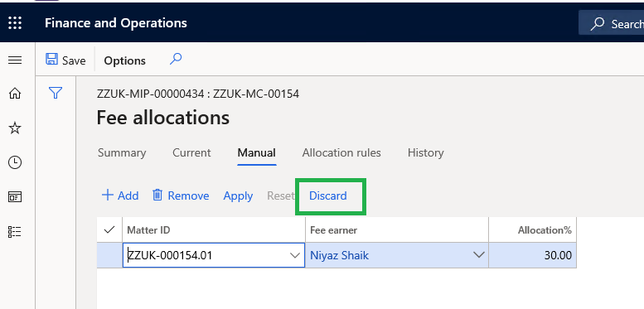Open the app launcher waffle icon

15,22
